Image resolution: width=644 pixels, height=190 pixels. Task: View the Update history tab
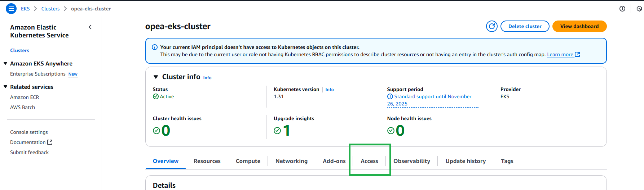coord(466,161)
